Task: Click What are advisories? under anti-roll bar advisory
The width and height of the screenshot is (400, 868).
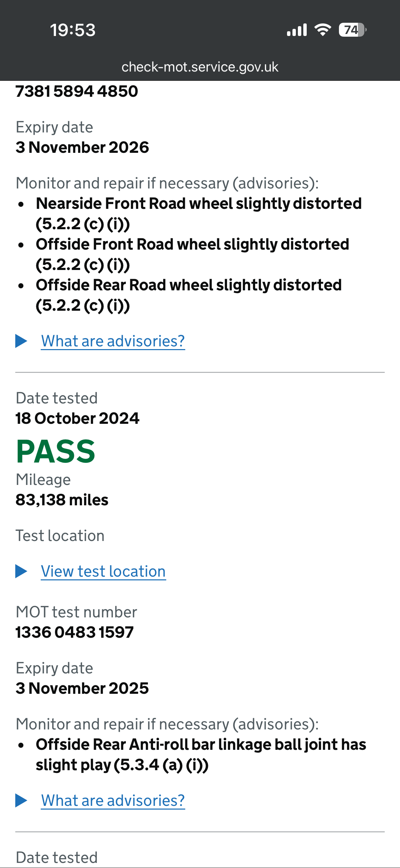Action: click(113, 800)
